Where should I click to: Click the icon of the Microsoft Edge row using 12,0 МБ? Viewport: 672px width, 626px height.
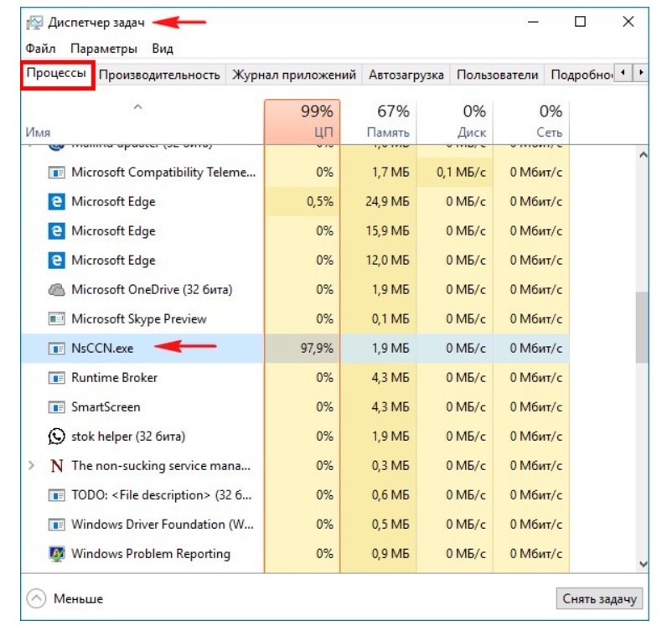click(57, 261)
